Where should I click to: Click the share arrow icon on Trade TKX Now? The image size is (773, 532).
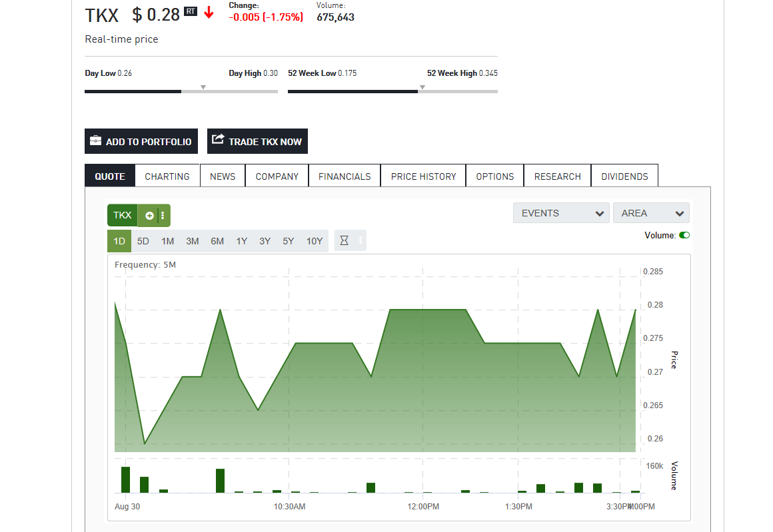click(x=217, y=140)
